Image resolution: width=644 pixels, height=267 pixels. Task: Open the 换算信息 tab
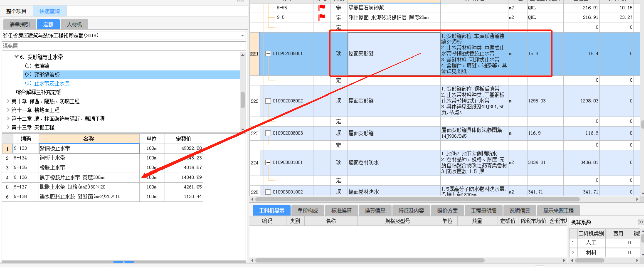(x=375, y=211)
